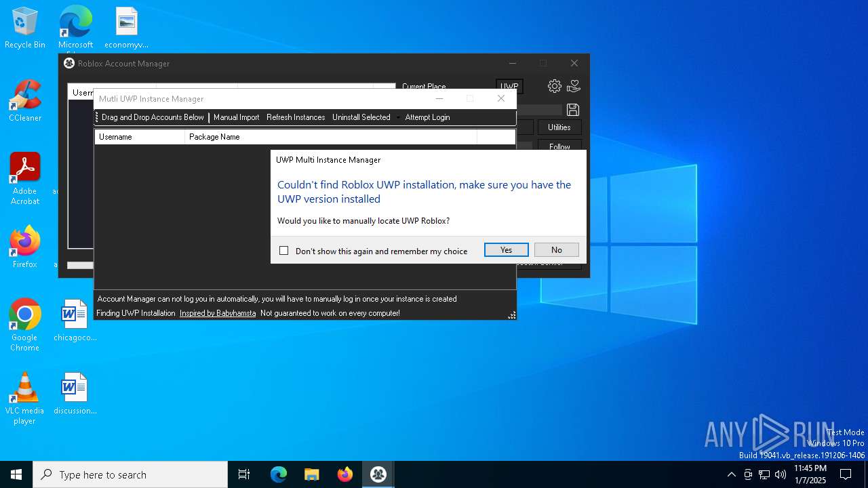Open Firefox from the taskbar
Viewport: 868px width, 488px height.
click(x=345, y=474)
